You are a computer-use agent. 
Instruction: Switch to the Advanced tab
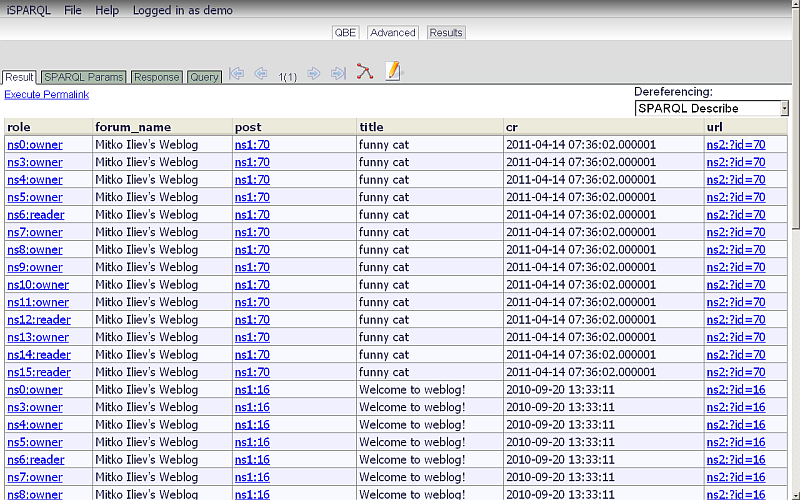[393, 33]
